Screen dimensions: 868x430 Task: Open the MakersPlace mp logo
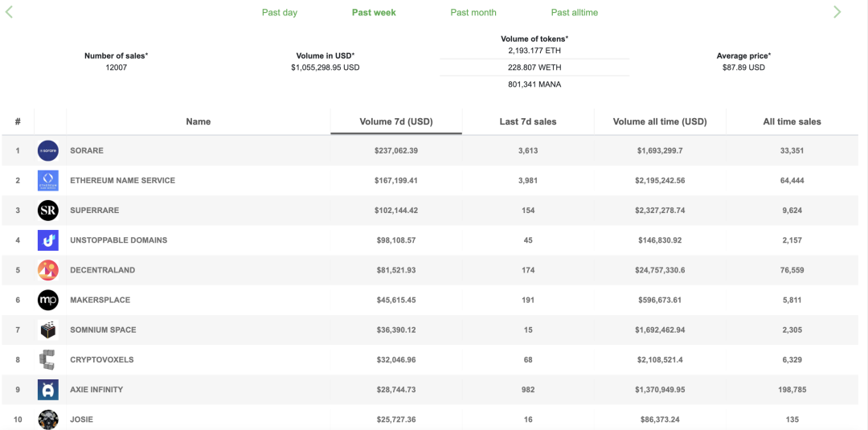(x=48, y=300)
